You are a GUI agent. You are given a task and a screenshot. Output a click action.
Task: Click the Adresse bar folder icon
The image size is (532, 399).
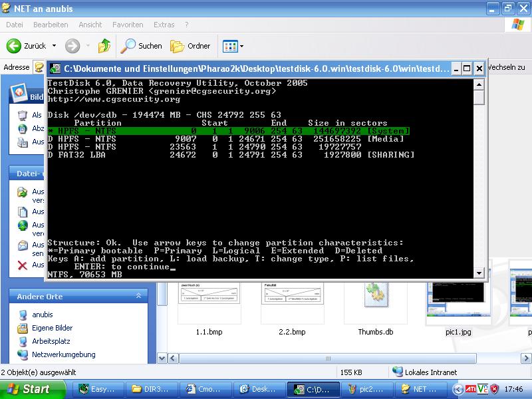[x=39, y=67]
